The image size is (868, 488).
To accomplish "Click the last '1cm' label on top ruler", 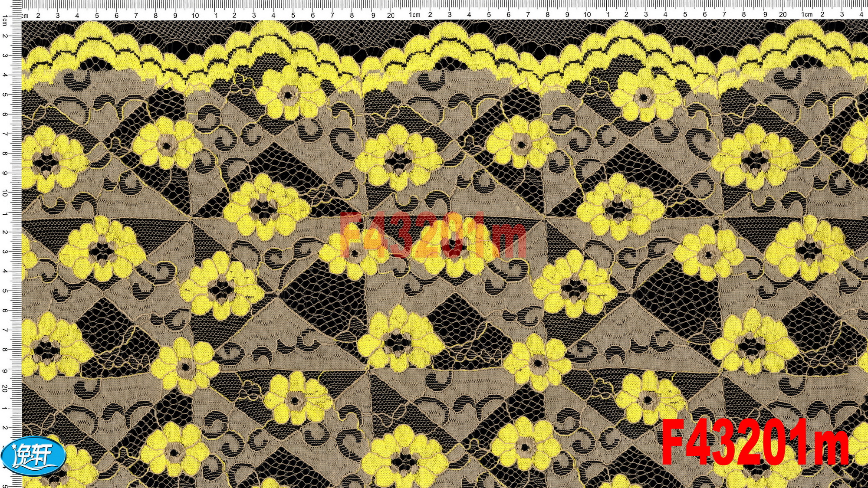I will pos(806,14).
